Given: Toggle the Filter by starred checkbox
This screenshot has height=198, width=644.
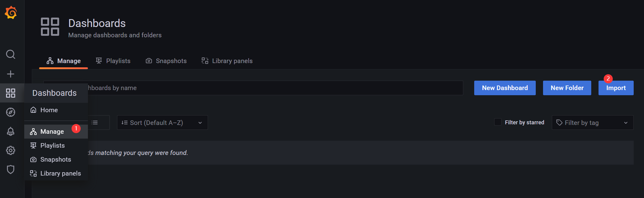Looking at the screenshot, I should point(498,122).
